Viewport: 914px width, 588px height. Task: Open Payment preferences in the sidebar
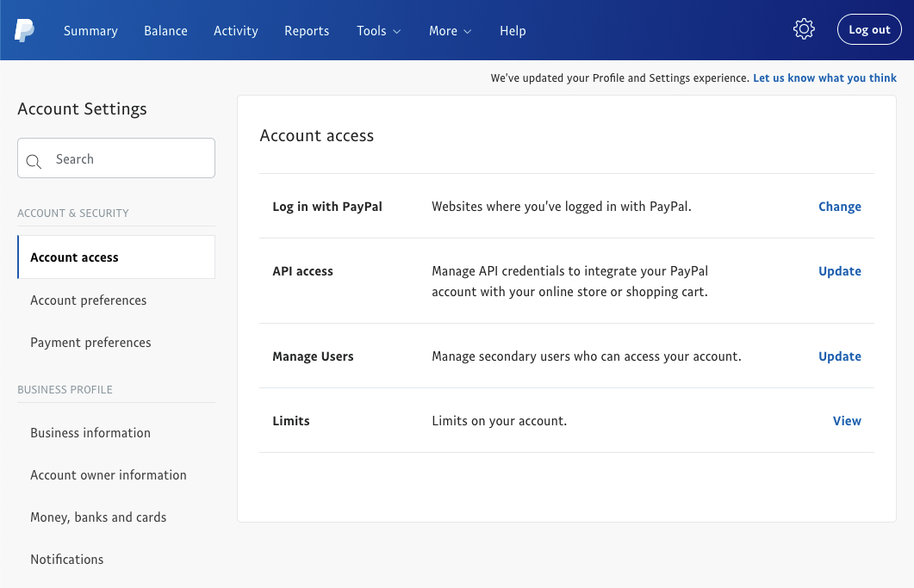pos(90,343)
